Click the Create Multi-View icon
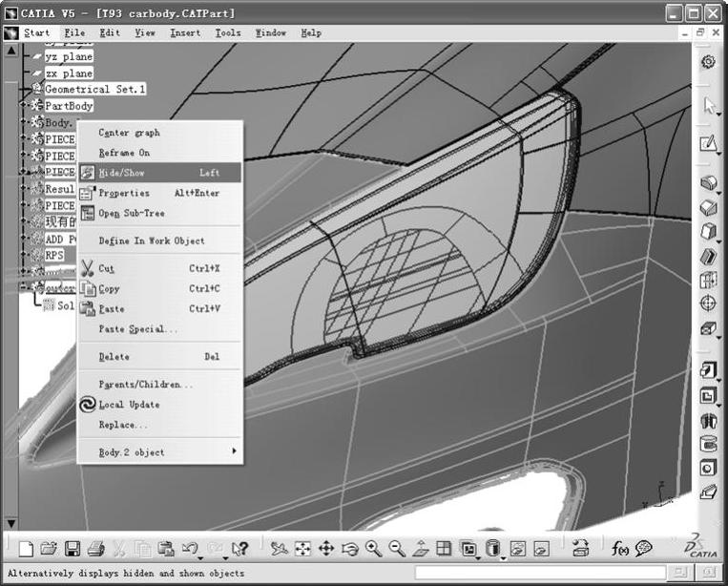728x586 pixels. point(444,549)
